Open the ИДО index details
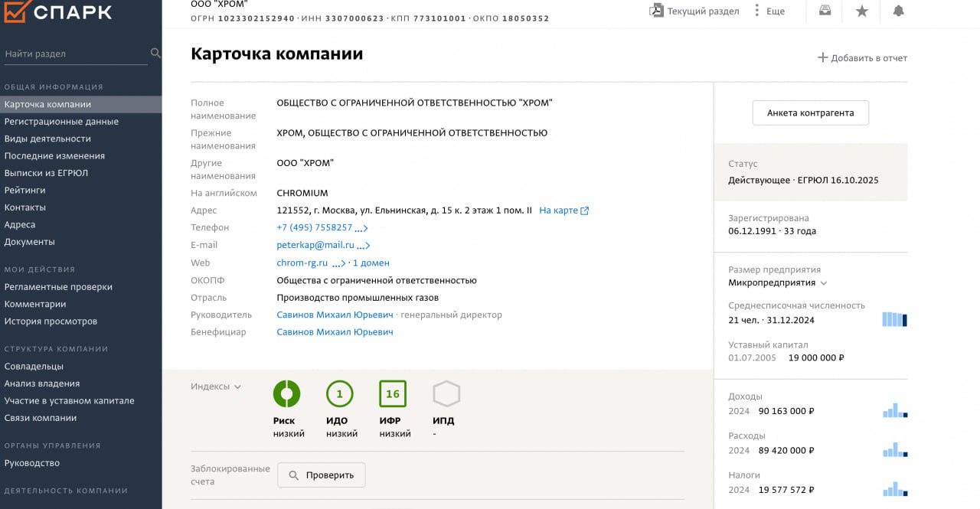980x509 pixels. click(339, 394)
